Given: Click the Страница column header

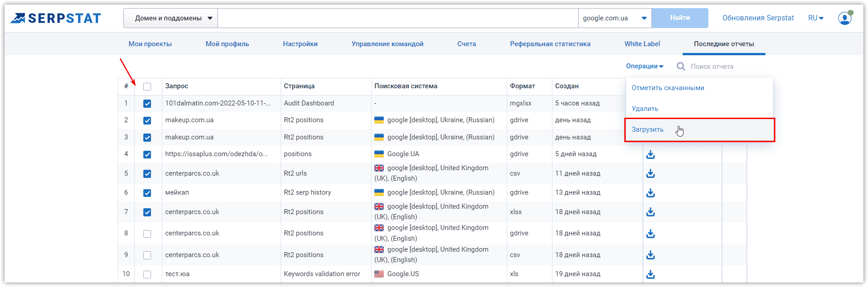Looking at the screenshot, I should pos(299,86).
